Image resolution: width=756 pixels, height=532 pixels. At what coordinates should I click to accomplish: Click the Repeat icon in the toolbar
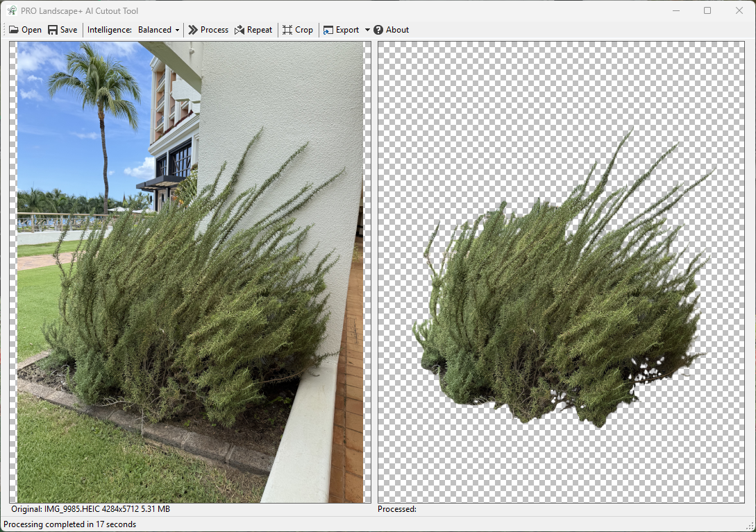[238, 30]
